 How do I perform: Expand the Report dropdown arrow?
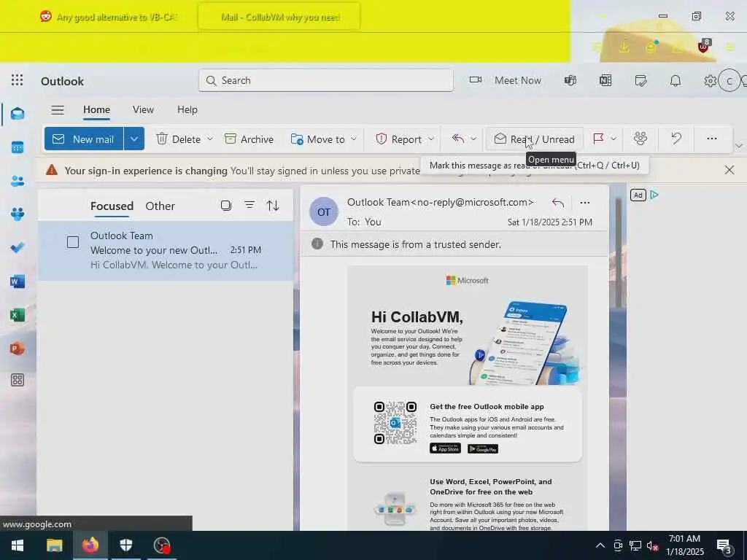point(430,139)
